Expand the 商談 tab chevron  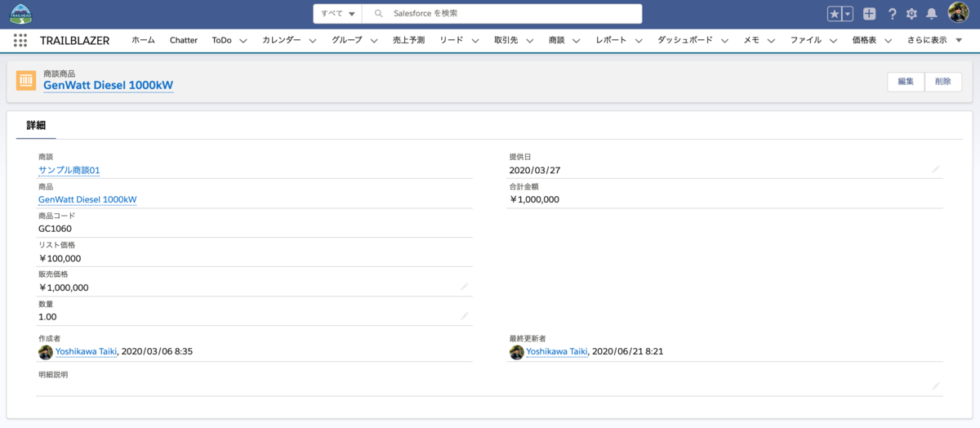click(577, 40)
